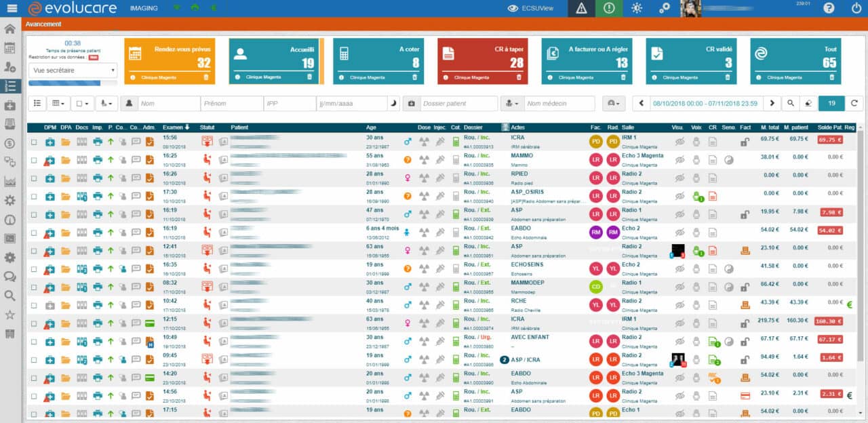The height and width of the screenshot is (423, 868).
Task: Open the Vue secrétaire dropdown
Action: point(73,70)
